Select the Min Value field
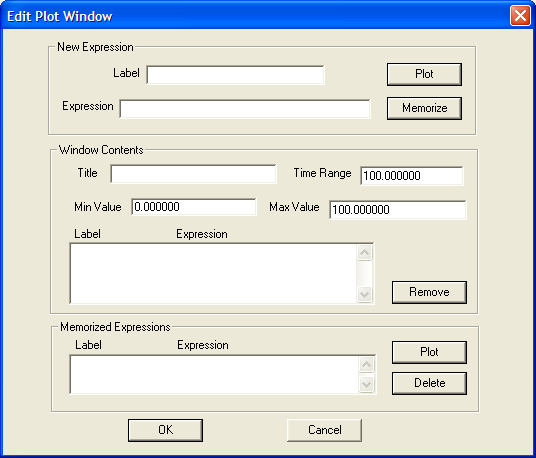This screenshot has width=536, height=458. (193, 207)
